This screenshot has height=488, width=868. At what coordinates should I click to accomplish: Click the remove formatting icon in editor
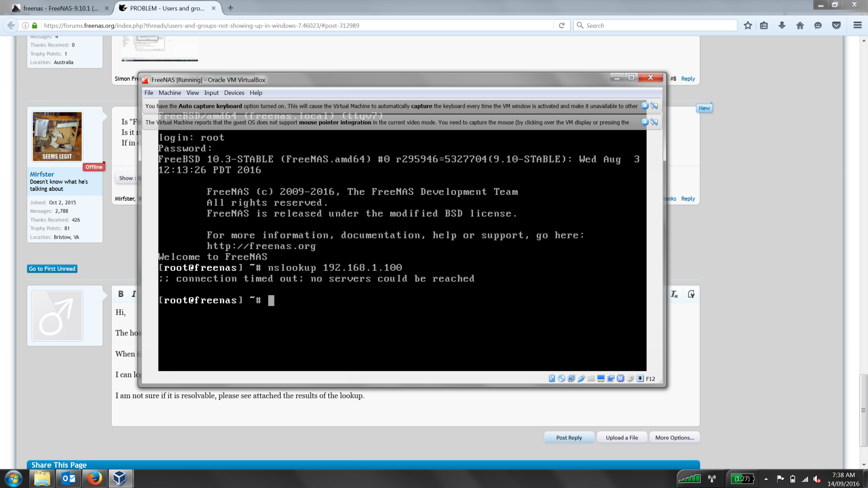click(674, 294)
